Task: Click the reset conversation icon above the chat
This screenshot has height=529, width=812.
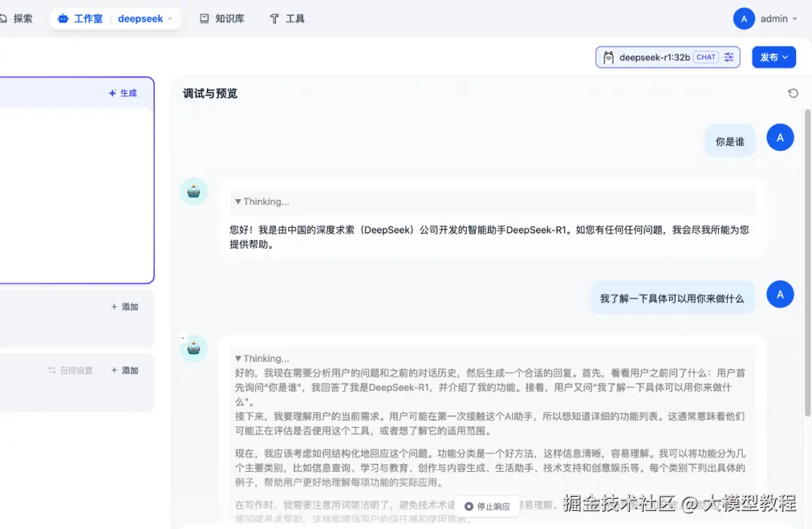Action: (793, 93)
